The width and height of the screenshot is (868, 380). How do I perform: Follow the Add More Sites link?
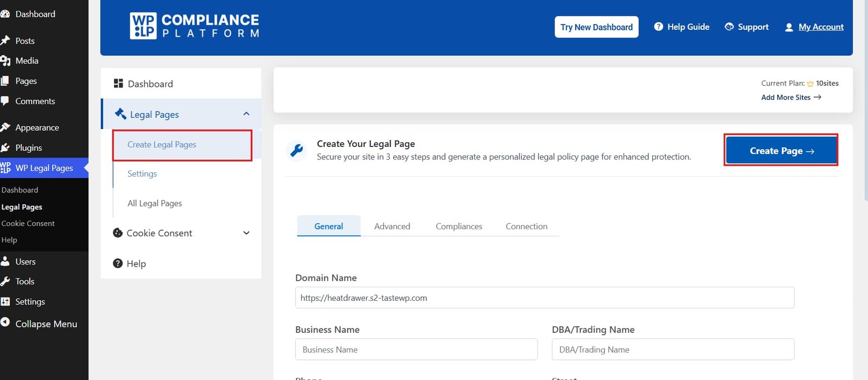point(790,98)
